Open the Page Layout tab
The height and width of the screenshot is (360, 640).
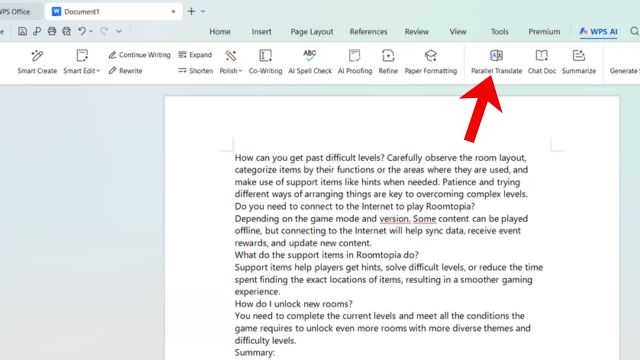coord(312,31)
